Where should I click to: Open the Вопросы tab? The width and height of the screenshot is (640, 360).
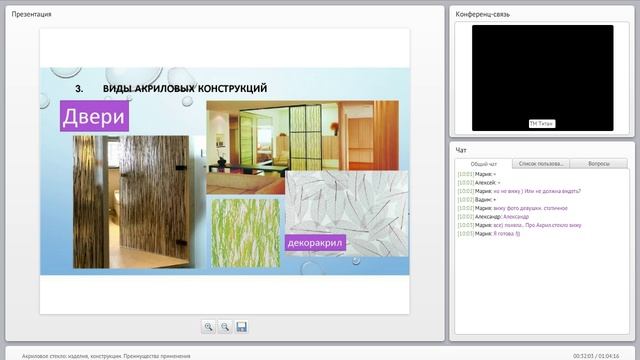pyautogui.click(x=599, y=164)
